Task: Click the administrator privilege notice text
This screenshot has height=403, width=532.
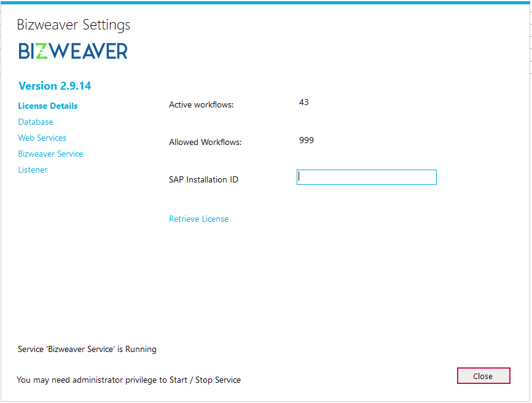Action: 128,380
